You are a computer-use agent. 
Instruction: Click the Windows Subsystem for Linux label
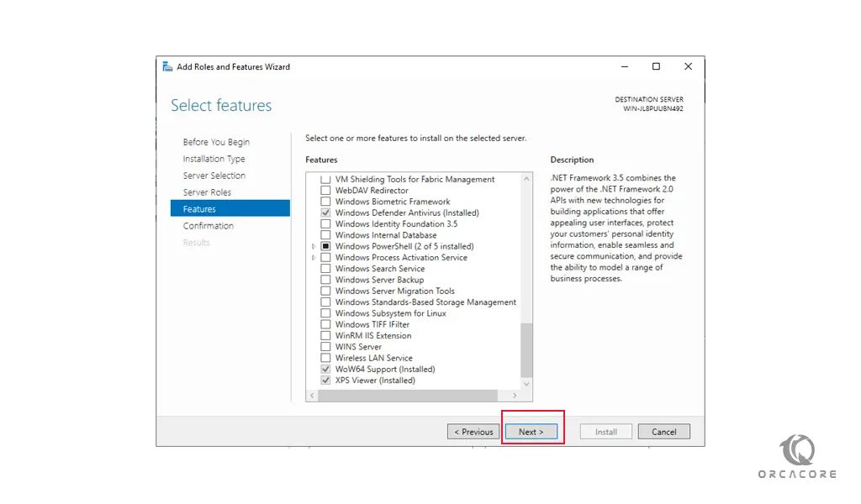click(x=391, y=313)
